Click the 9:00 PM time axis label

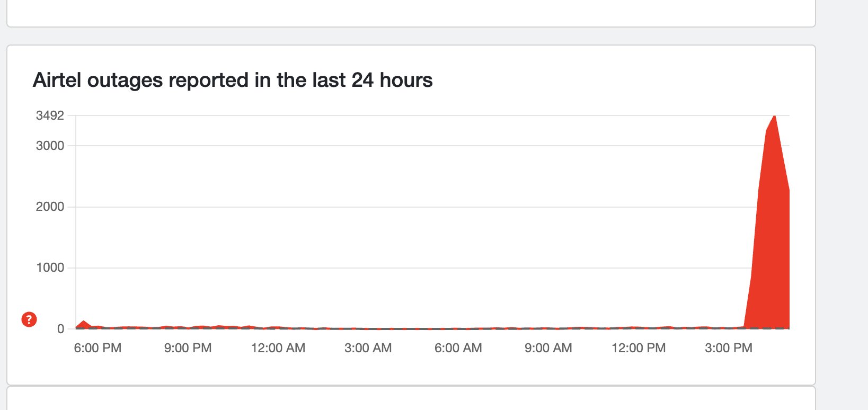click(x=188, y=348)
